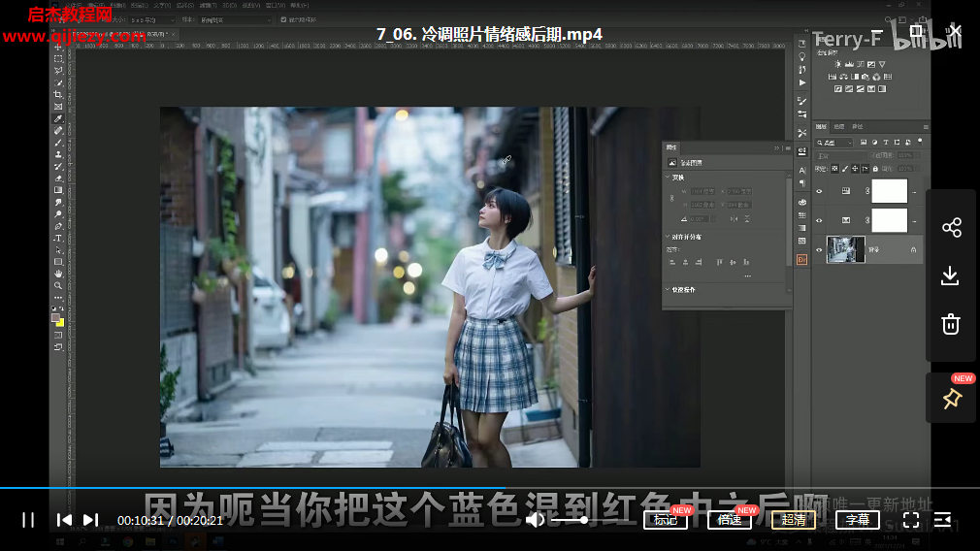This screenshot has height=551, width=980.
Task: Select the Frame tool
Action: pos(58,107)
